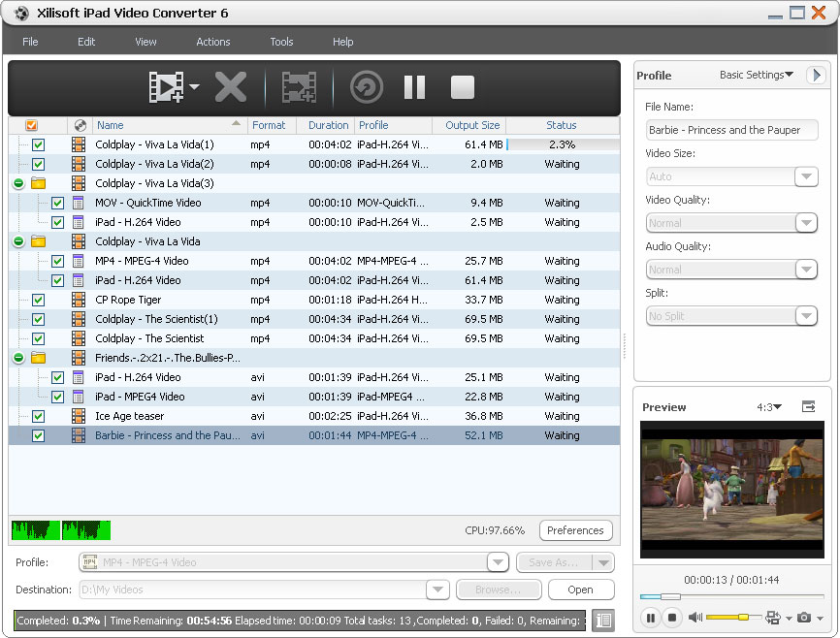The width and height of the screenshot is (840, 638).
Task: Pause conversion with toolbar pause icon
Action: click(414, 87)
